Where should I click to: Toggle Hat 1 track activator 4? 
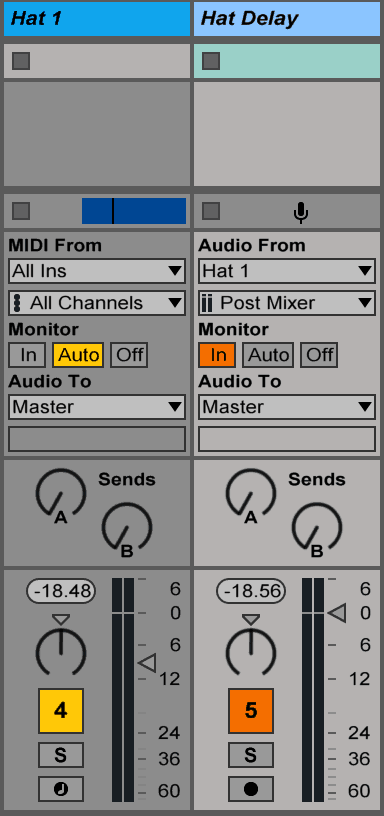[61, 710]
